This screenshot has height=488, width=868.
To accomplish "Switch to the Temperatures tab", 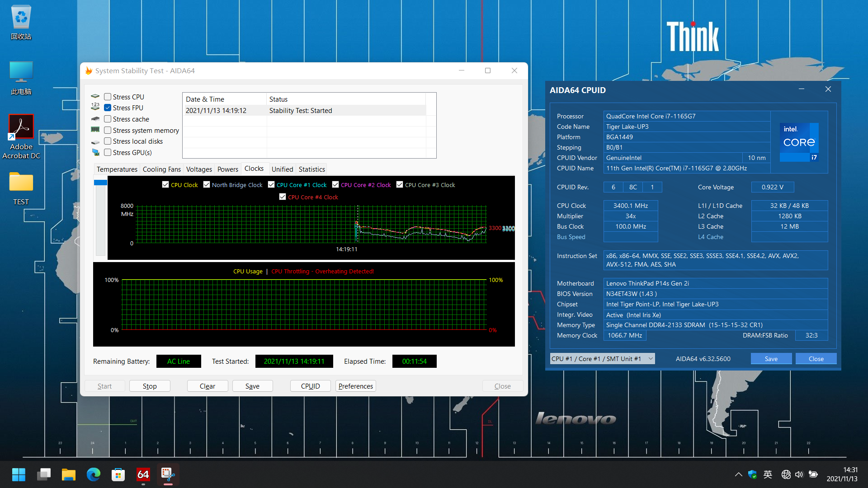I will [117, 169].
